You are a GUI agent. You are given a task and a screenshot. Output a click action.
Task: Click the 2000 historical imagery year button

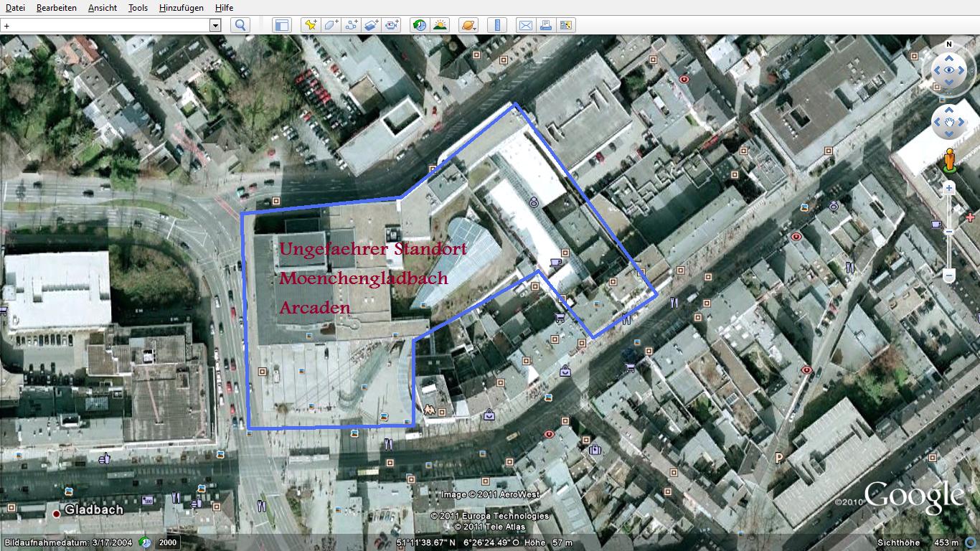168,543
